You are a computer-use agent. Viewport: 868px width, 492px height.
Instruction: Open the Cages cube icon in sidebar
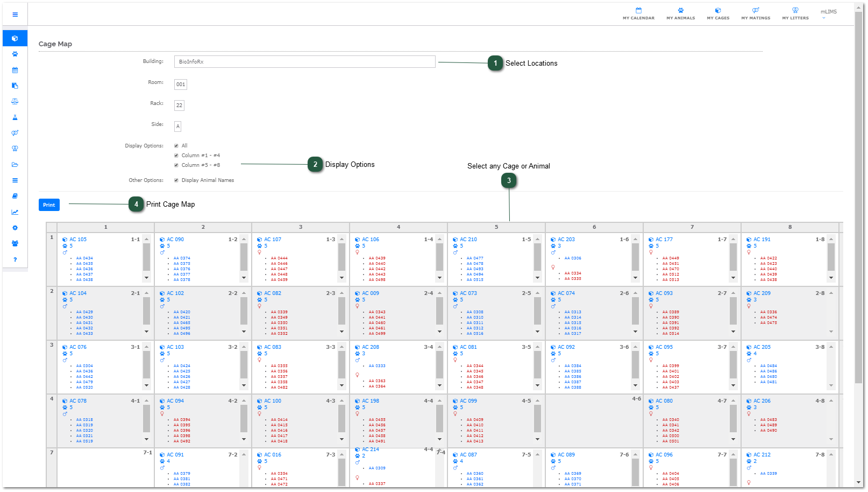15,38
